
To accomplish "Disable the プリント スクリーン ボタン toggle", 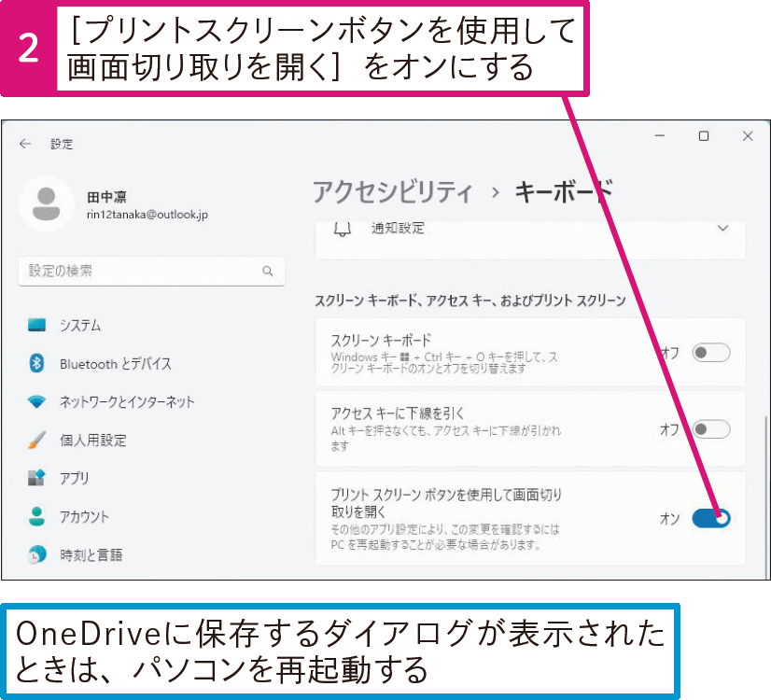I will pyautogui.click(x=711, y=516).
